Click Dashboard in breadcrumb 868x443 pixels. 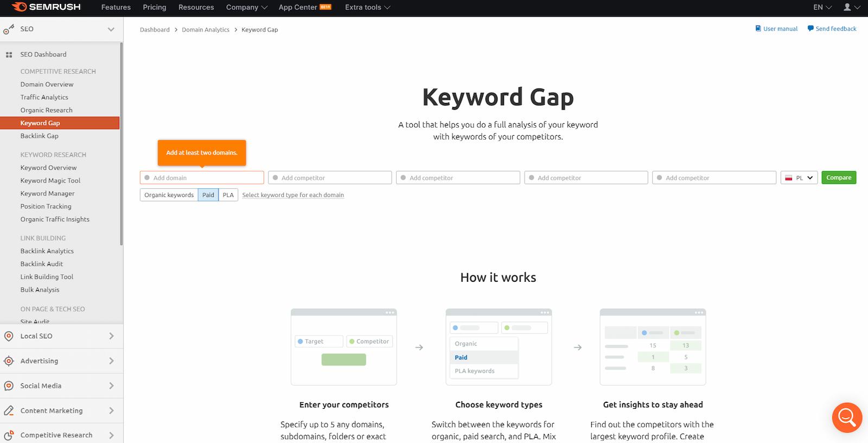155,30
